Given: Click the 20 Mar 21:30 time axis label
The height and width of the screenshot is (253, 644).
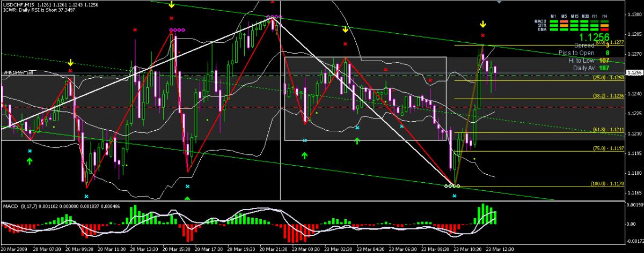Looking at the screenshot, I should (274, 249).
